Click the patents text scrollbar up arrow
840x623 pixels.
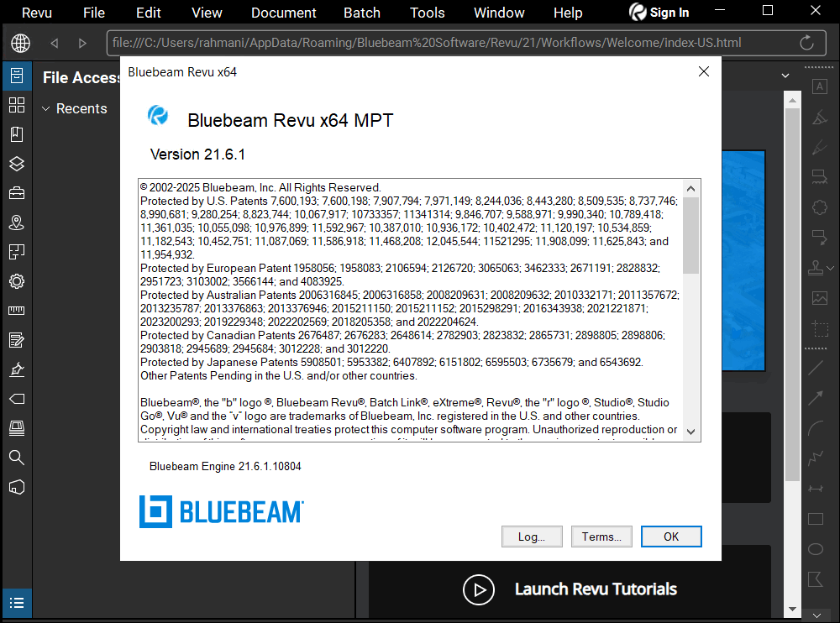click(x=690, y=189)
